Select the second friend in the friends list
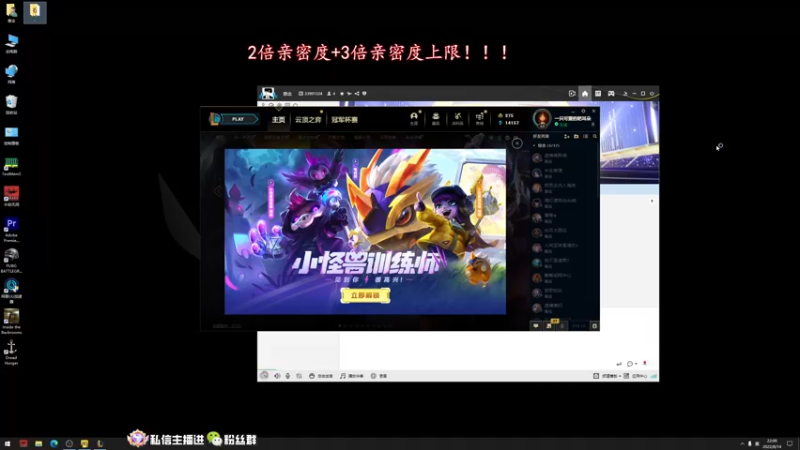Screen dimensions: 800x450 [563, 173]
